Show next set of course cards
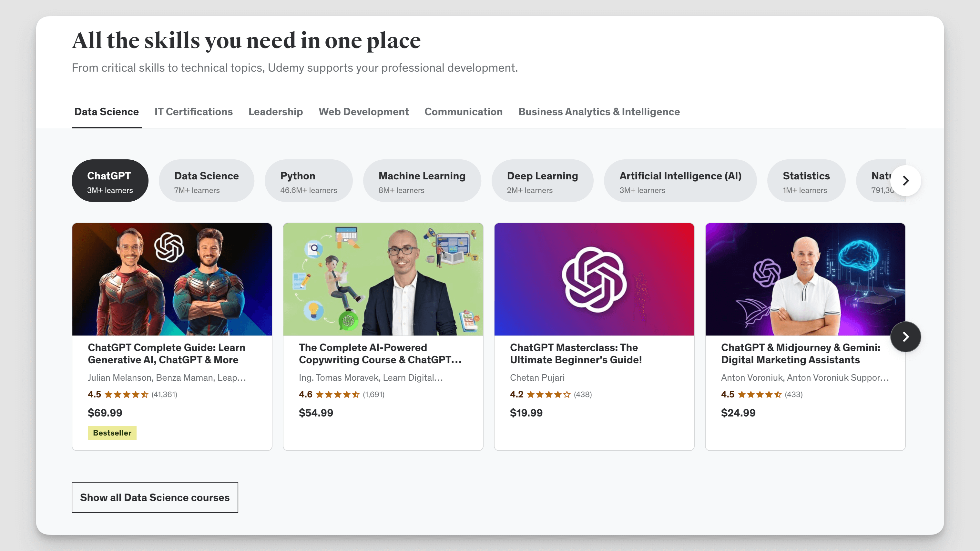 point(906,337)
